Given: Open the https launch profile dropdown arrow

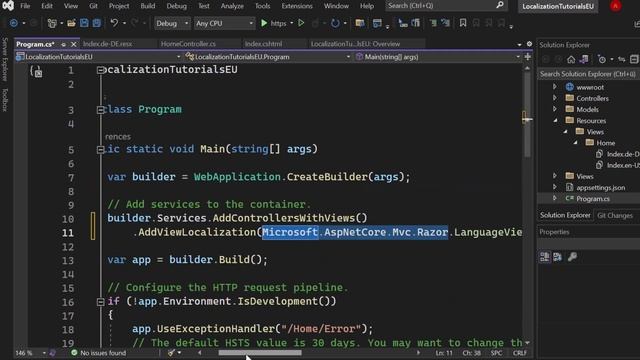Looking at the screenshot, I should click(291, 23).
